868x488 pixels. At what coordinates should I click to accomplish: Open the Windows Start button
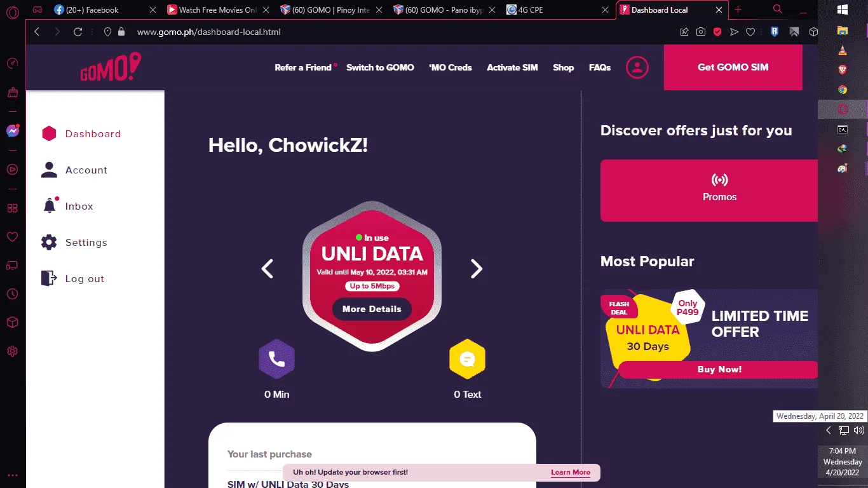pyautogui.click(x=843, y=10)
